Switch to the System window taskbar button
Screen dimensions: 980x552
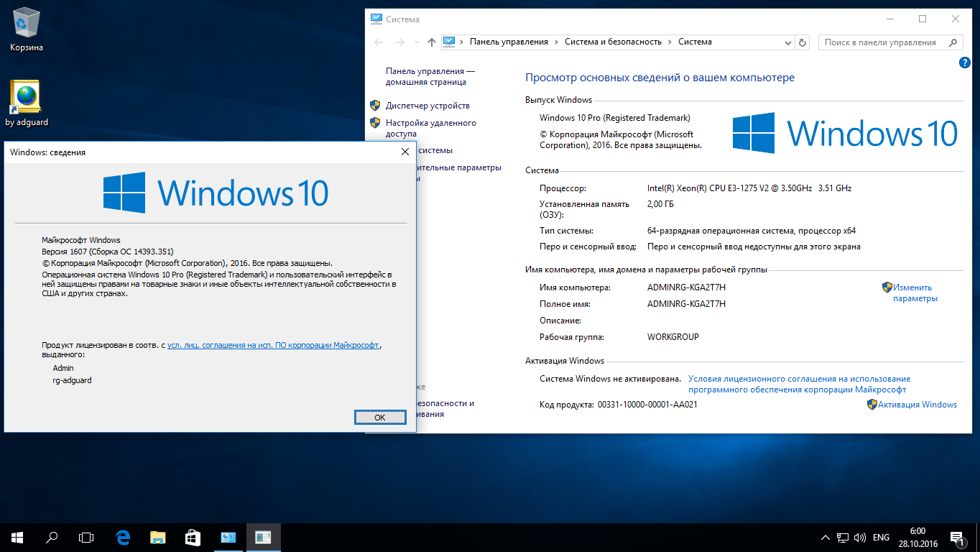(x=228, y=537)
